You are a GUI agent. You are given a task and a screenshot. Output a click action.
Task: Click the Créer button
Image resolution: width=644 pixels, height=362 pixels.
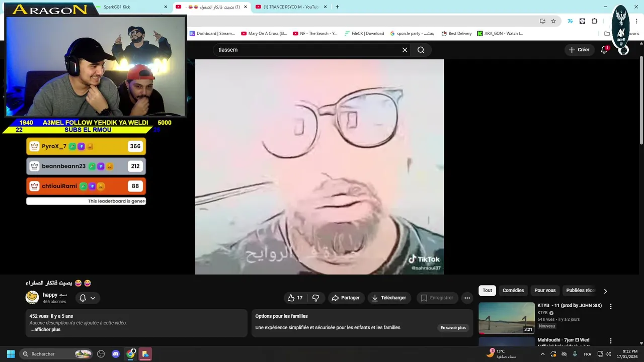coord(579,50)
